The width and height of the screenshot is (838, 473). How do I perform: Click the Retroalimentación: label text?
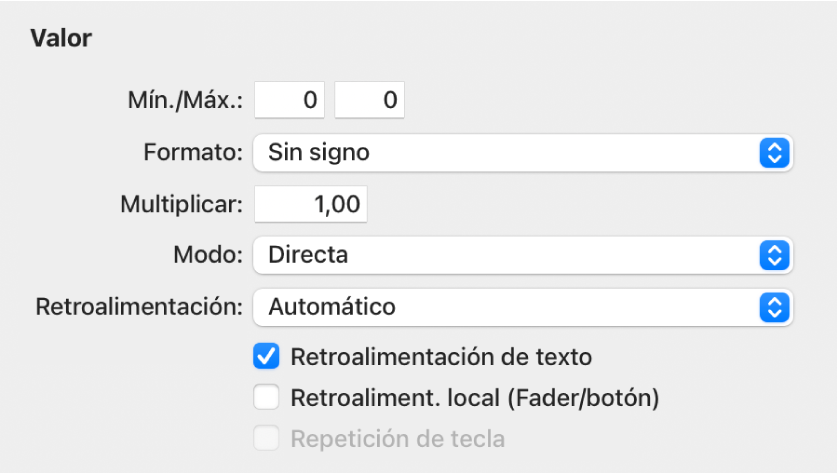coord(139,307)
